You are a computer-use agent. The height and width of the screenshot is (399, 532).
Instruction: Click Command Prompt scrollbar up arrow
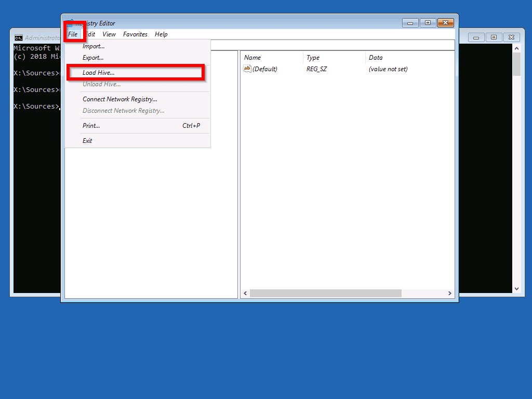pos(517,48)
